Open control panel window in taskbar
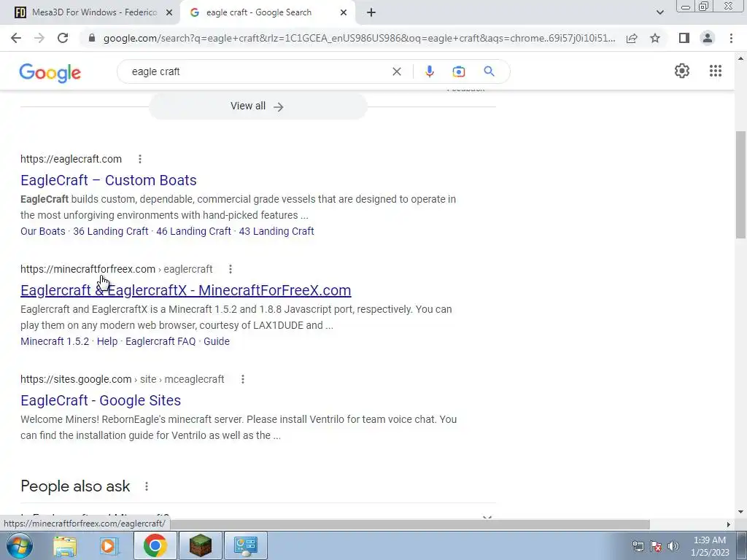Viewport: 747px width, 560px height. (x=245, y=545)
